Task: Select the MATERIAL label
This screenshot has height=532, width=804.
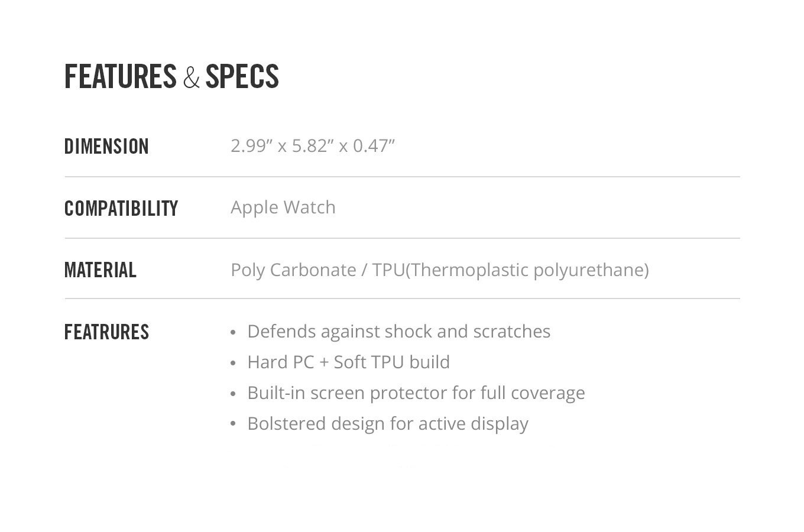Action: click(100, 270)
